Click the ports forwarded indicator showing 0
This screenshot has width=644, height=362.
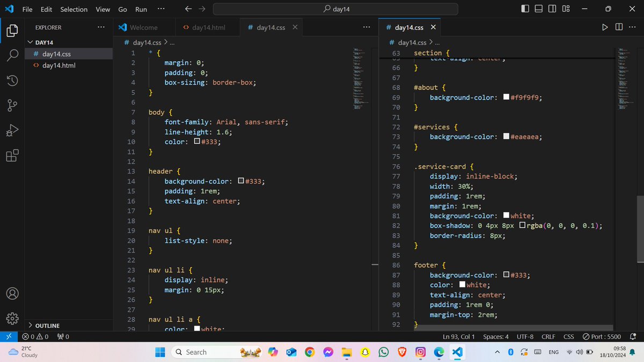63,337
